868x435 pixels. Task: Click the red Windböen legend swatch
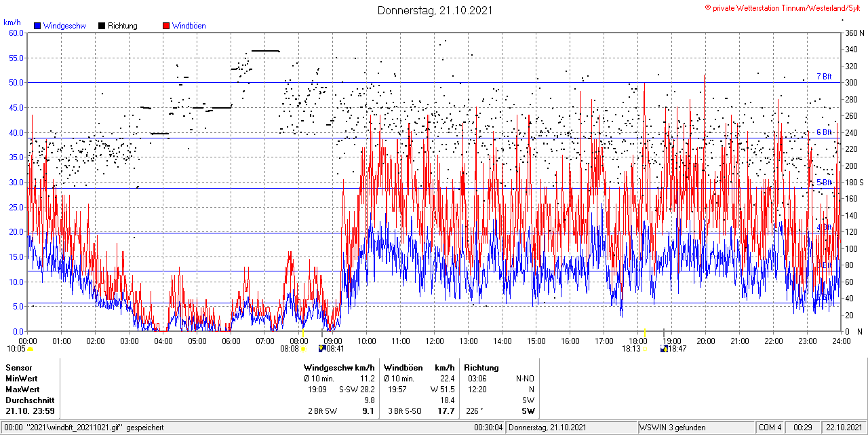[166, 26]
